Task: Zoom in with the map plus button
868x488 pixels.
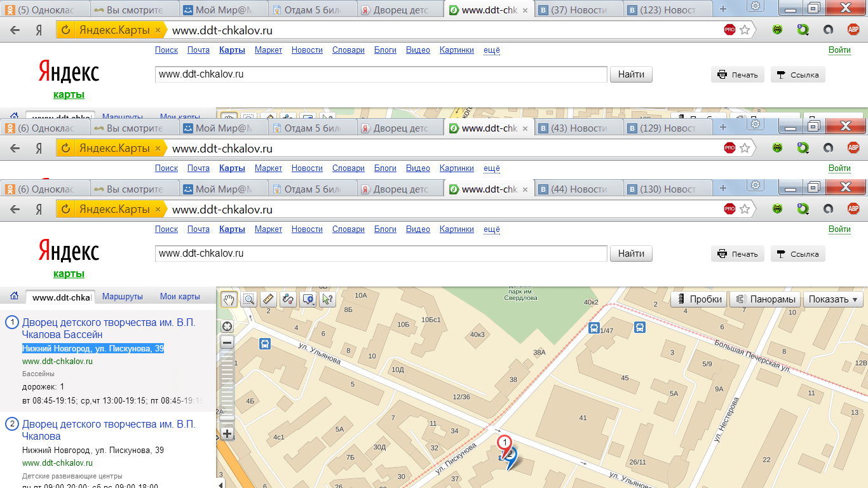Action: pos(227,435)
